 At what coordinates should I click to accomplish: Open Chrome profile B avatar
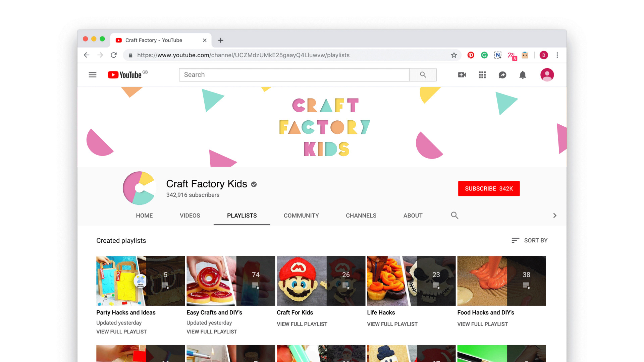pyautogui.click(x=544, y=55)
